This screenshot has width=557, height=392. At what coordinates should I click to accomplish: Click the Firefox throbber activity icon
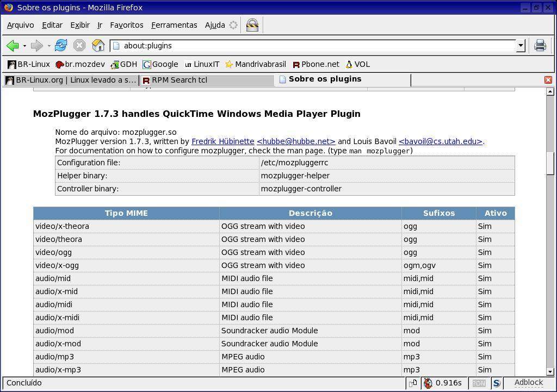233,25
